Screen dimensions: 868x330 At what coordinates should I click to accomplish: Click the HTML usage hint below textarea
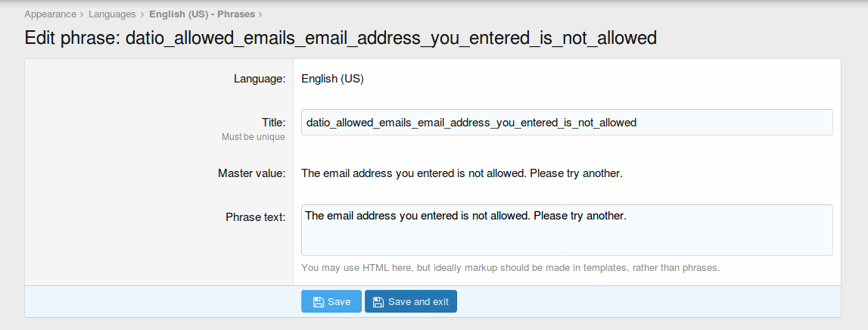click(x=510, y=268)
